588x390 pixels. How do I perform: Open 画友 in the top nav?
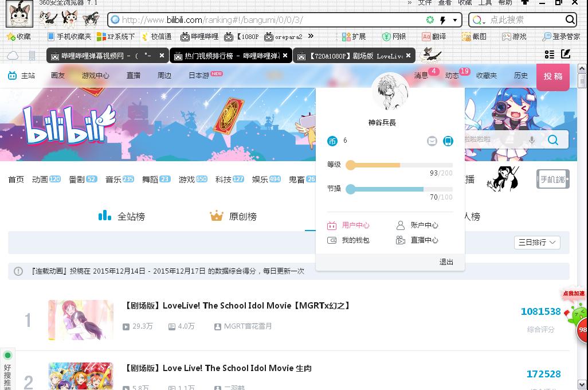[x=58, y=76]
